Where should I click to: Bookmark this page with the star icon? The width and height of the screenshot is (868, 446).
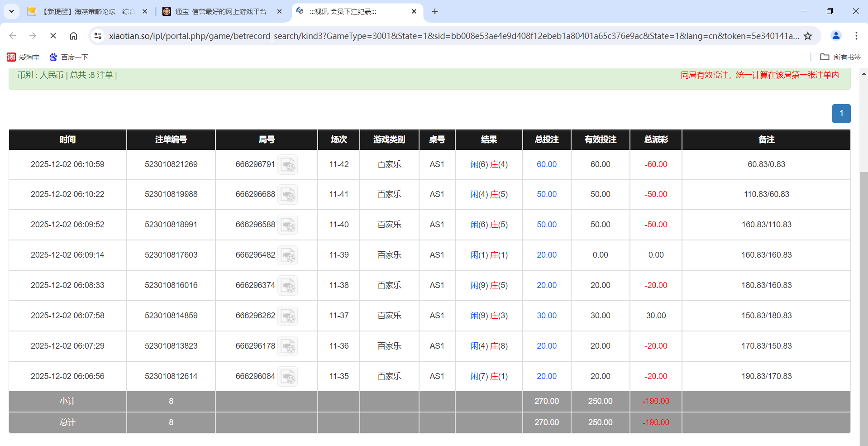(x=808, y=36)
